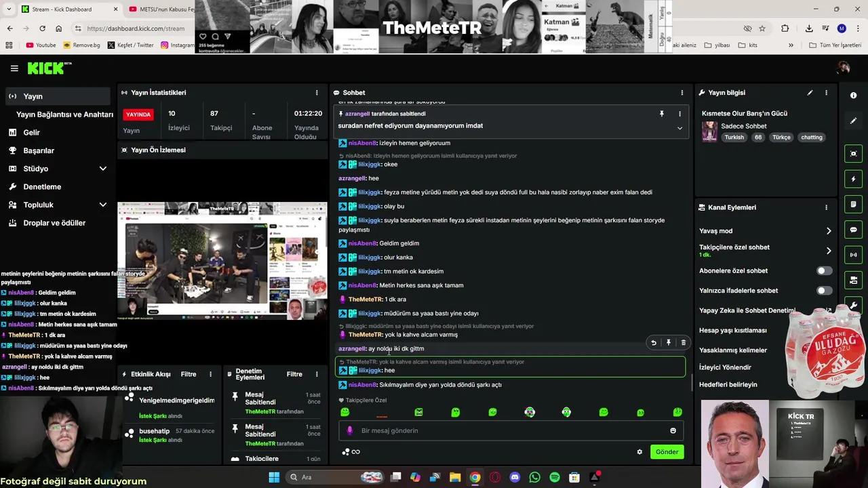Open Denetim Eylemleri three-dot menu

click(317, 374)
